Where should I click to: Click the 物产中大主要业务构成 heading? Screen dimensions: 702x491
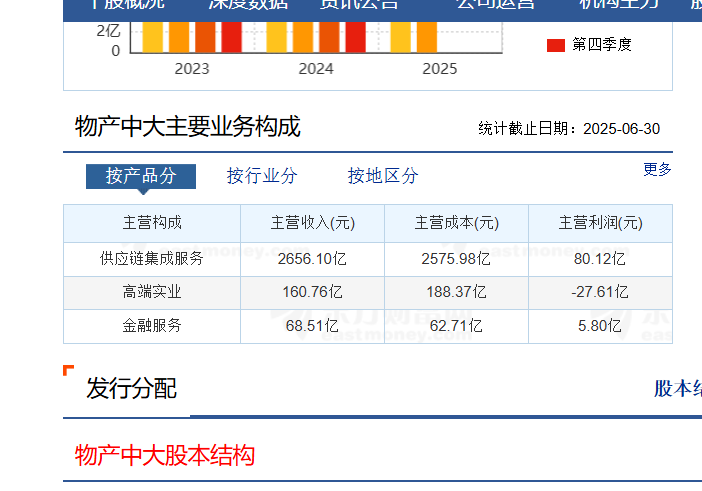tap(188, 126)
